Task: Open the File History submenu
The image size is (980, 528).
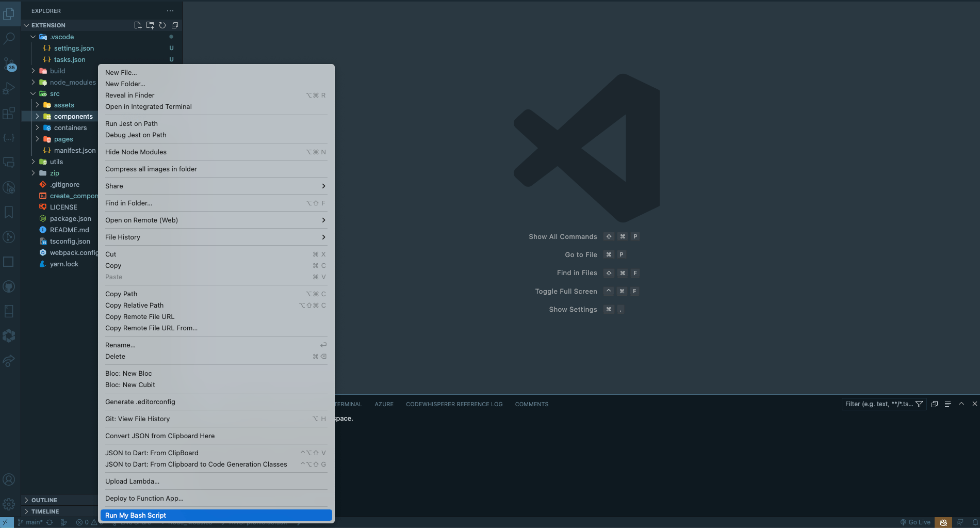Action: click(x=216, y=237)
